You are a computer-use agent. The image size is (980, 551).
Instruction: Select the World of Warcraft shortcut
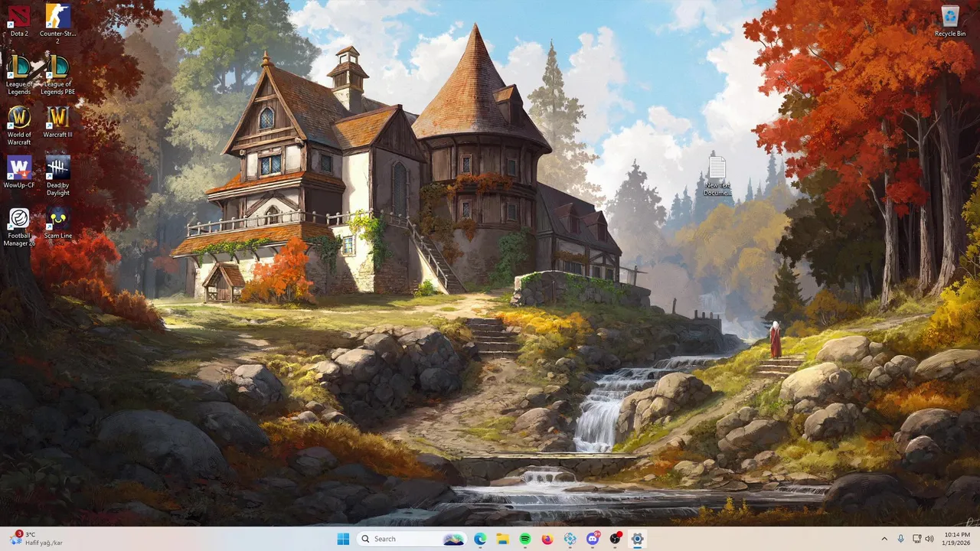(19, 125)
